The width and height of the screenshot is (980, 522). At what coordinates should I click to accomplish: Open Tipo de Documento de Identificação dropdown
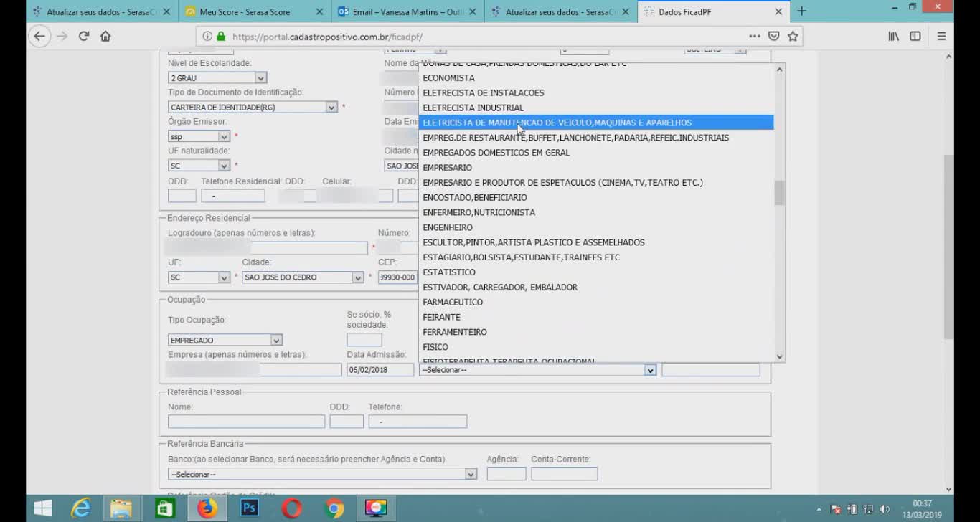[x=253, y=107]
